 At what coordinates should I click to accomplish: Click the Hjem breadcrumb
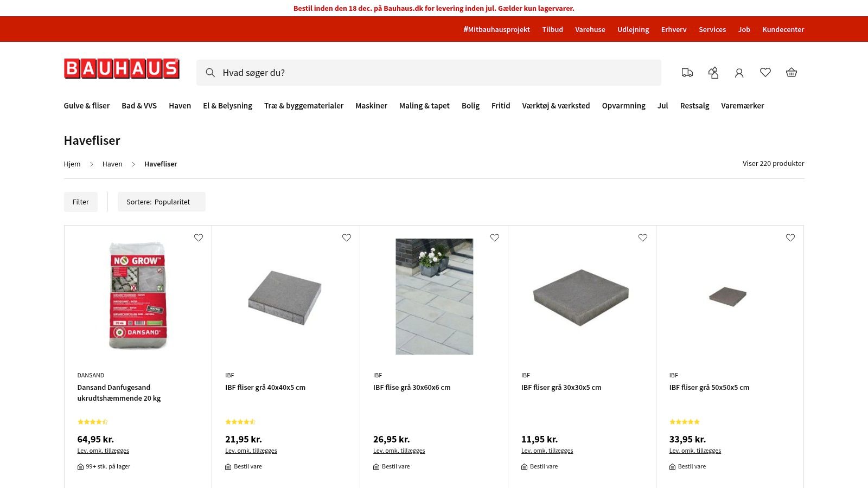72,164
